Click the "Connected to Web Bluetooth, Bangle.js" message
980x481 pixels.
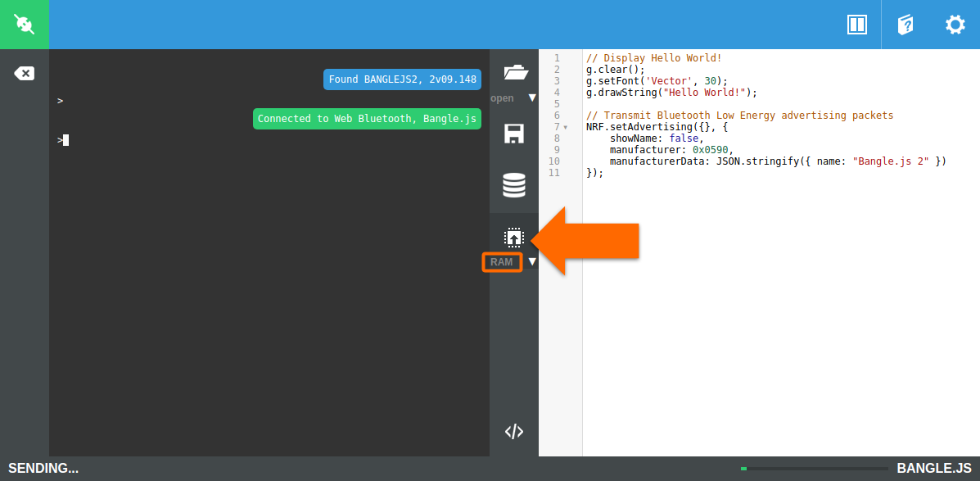tap(367, 119)
